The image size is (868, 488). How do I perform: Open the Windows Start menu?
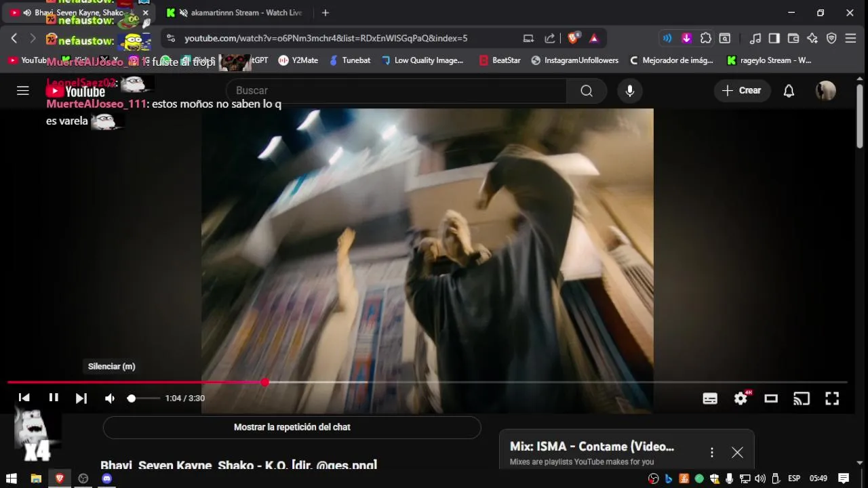(12, 479)
